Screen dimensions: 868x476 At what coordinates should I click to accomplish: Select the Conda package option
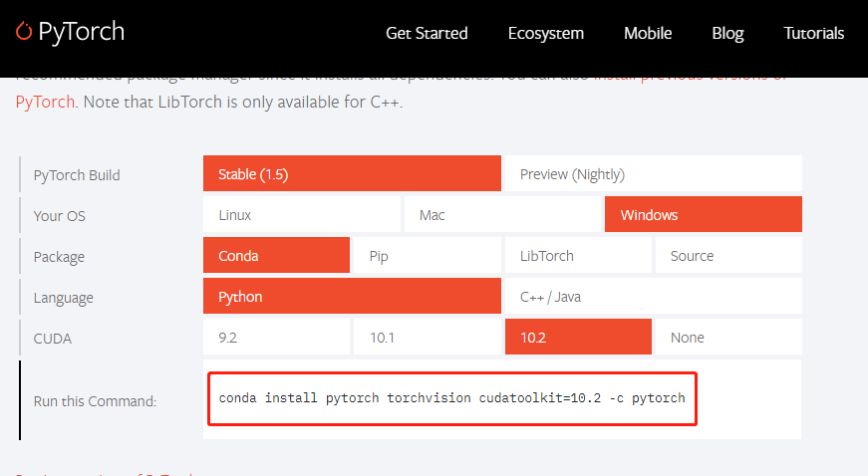276,255
